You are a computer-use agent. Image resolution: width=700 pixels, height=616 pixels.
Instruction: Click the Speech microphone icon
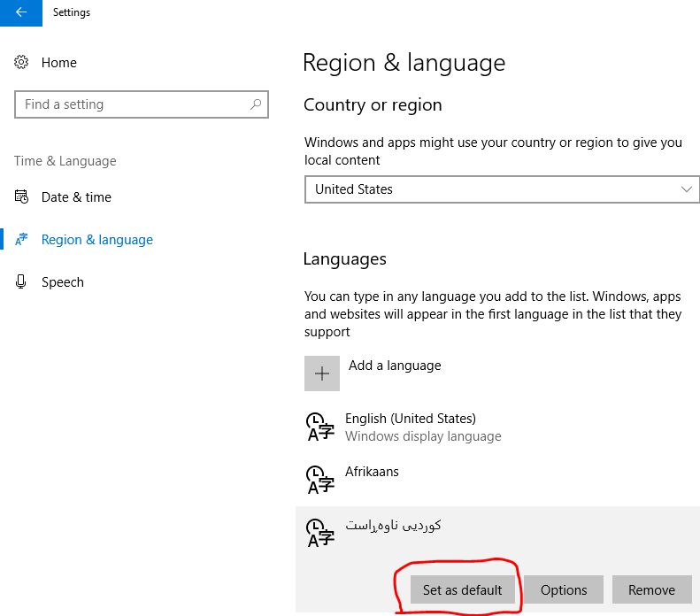pyautogui.click(x=20, y=281)
